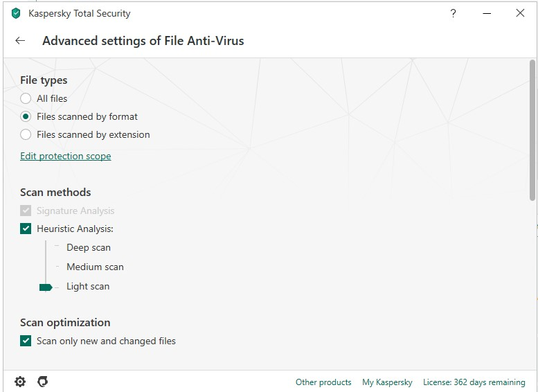Viewport: 538px width, 392px height.
Task: Click the heuristic slider handle at Light scan
Action: point(46,287)
